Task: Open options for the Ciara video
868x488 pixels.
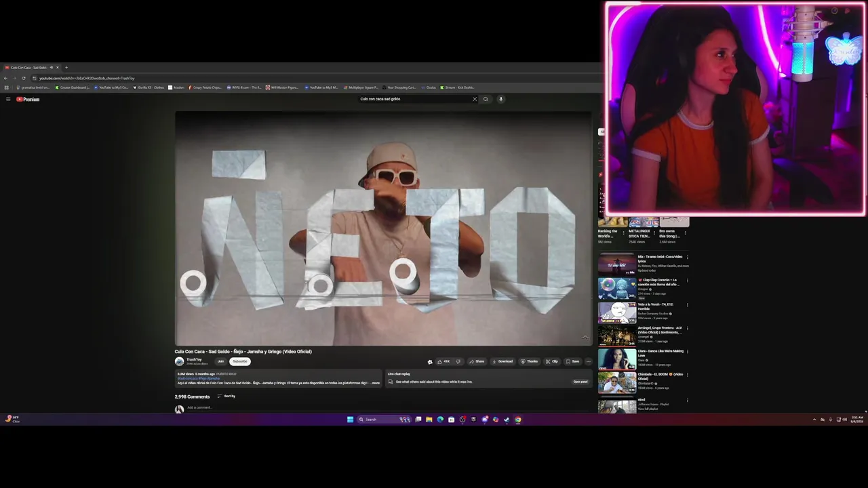Action: [x=688, y=352]
